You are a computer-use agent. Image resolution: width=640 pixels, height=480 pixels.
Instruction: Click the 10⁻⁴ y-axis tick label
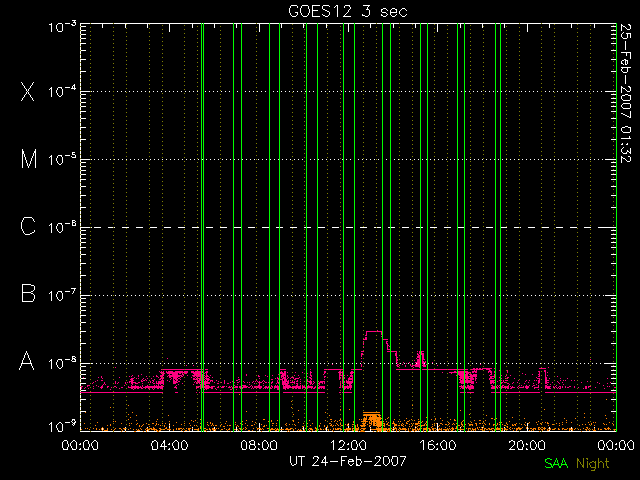pos(62,91)
